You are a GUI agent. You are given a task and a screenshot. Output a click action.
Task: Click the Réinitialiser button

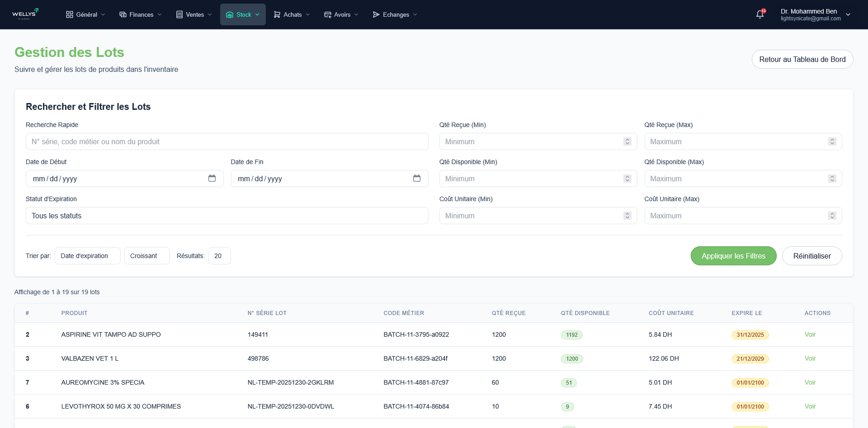[x=811, y=256]
